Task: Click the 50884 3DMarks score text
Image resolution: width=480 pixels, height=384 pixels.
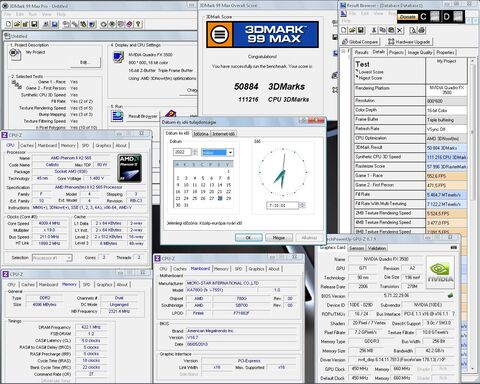Action: [x=269, y=87]
